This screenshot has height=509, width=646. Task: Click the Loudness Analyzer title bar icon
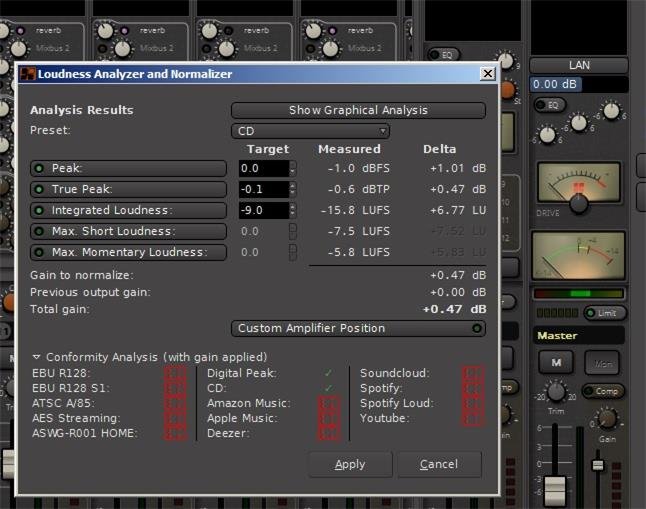[x=27, y=74]
